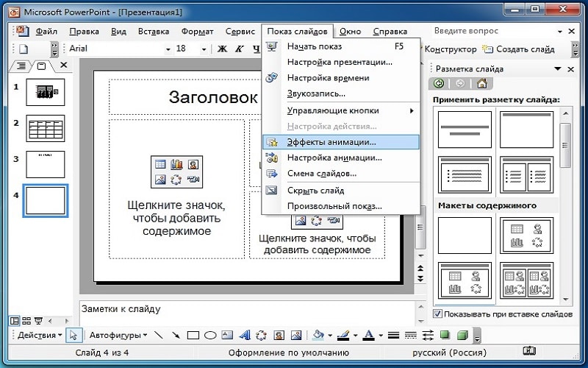
Task: Select 'Смена слайдов...' menu item
Action: (340, 174)
